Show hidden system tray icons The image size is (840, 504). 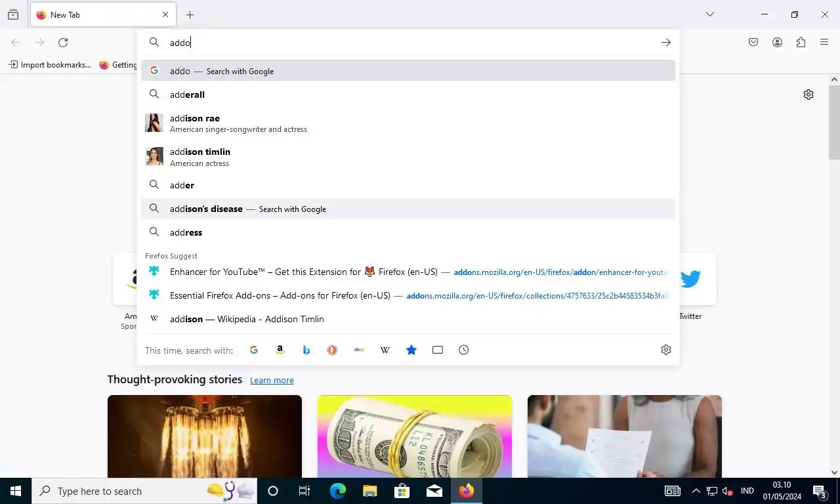coord(696,491)
